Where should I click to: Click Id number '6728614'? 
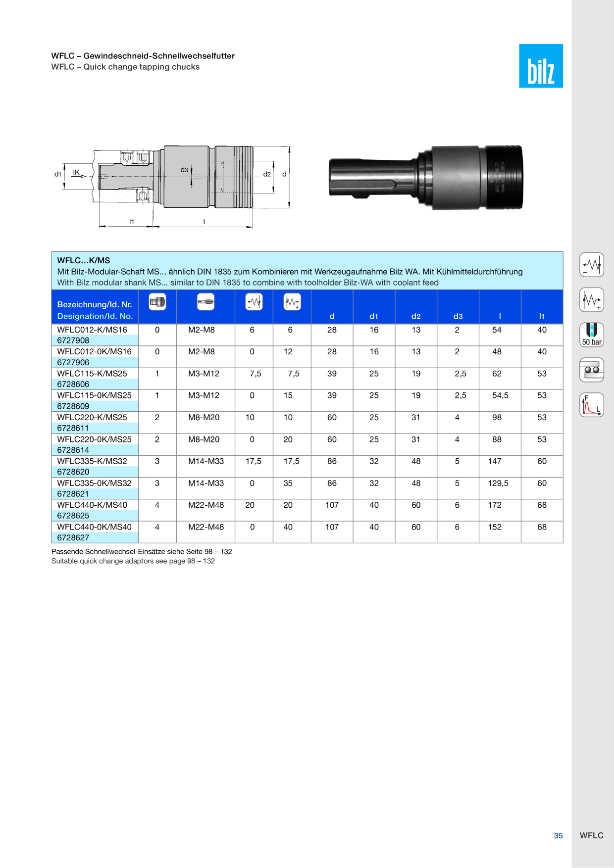tap(73, 450)
